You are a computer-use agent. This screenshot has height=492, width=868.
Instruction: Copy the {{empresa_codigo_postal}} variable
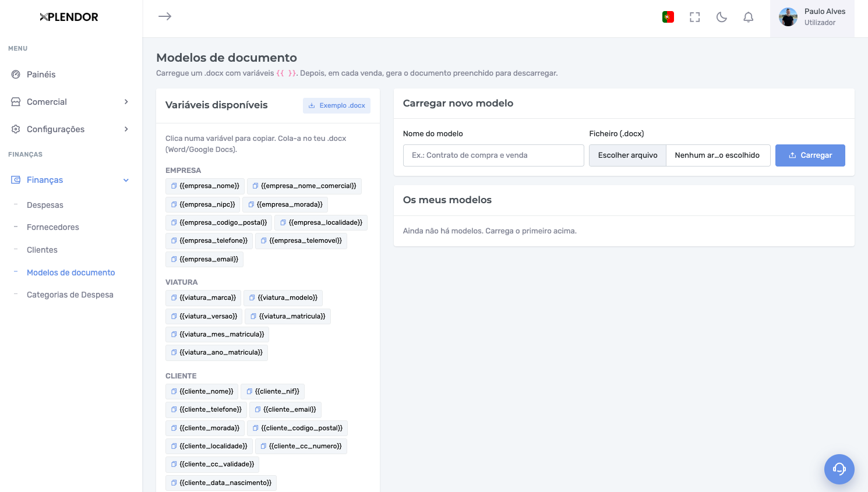click(218, 222)
